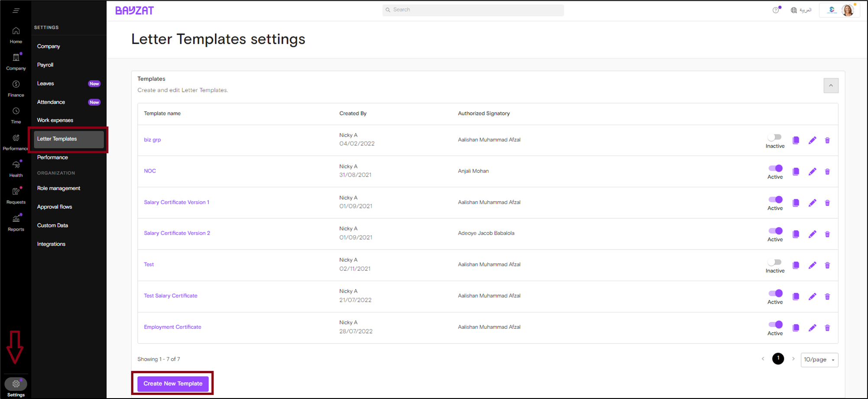
Task: Edit Salary Certificate Version 1 template
Action: (812, 203)
